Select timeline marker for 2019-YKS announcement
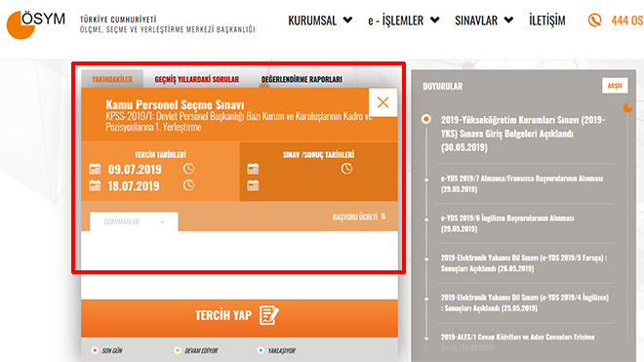The image size is (644, 362). [x=426, y=119]
